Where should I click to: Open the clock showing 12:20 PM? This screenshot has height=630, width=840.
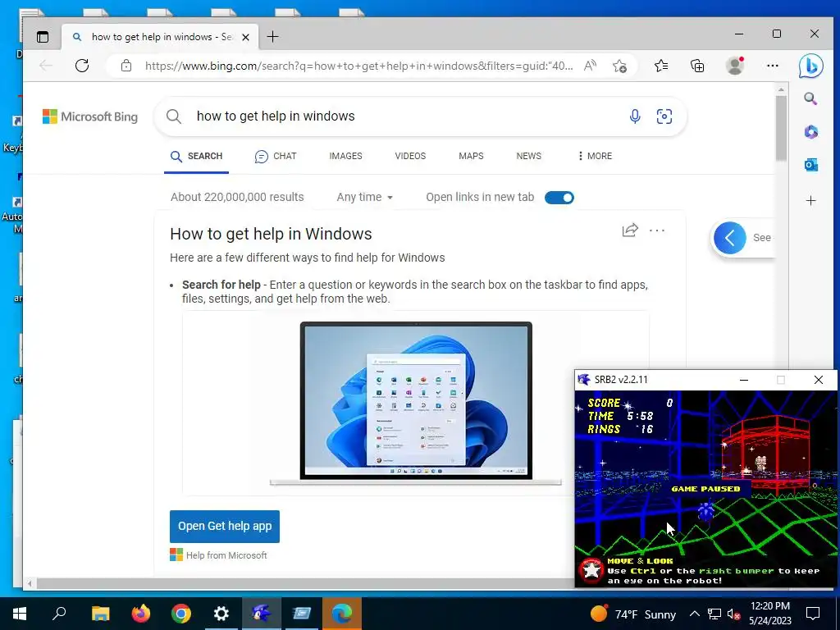click(x=769, y=614)
